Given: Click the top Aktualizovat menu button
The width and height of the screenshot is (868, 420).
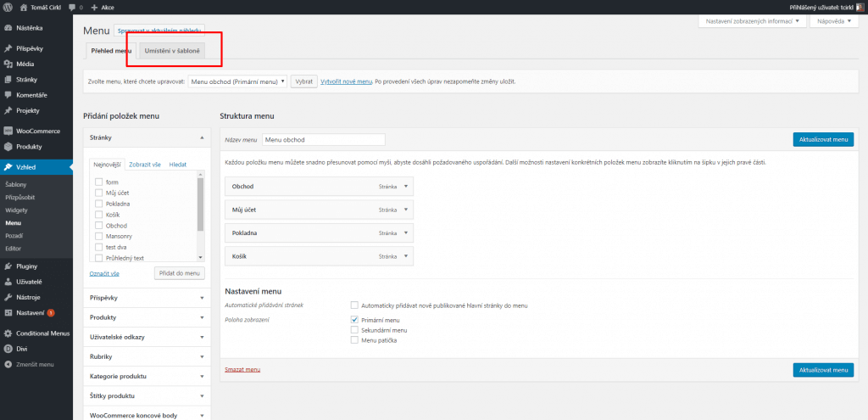Looking at the screenshot, I should pos(823,139).
